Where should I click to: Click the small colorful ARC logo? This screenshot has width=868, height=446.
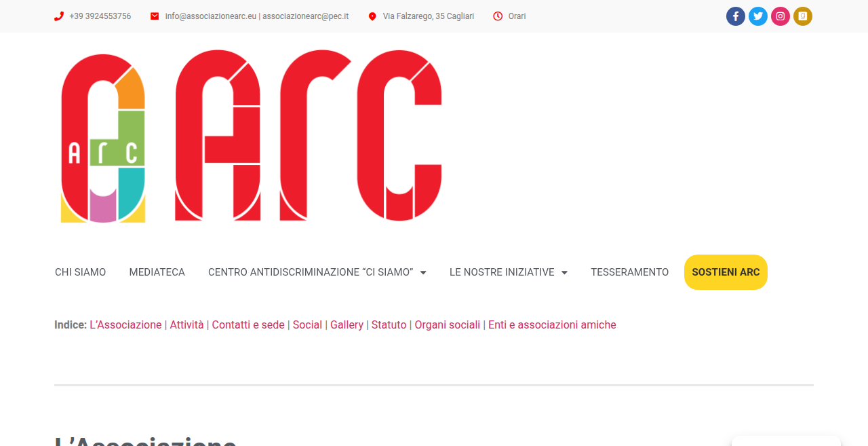[103, 138]
